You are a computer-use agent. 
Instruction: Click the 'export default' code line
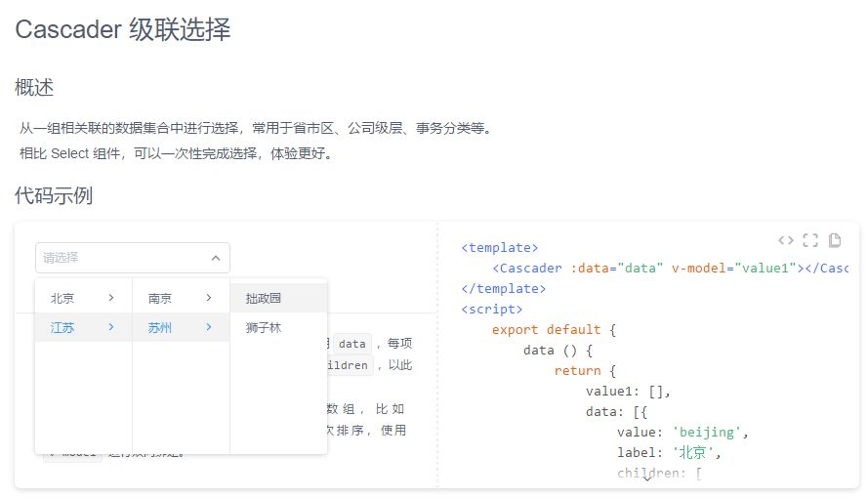(x=554, y=329)
